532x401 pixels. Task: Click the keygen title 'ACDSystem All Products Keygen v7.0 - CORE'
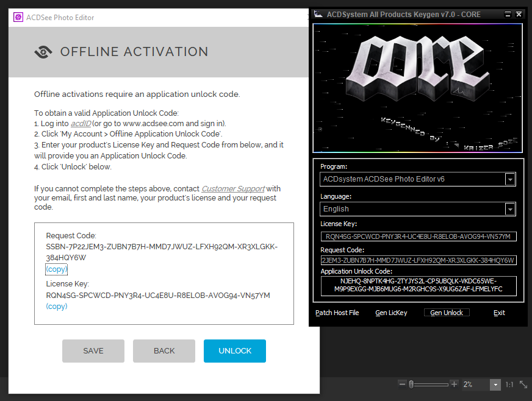tap(403, 14)
